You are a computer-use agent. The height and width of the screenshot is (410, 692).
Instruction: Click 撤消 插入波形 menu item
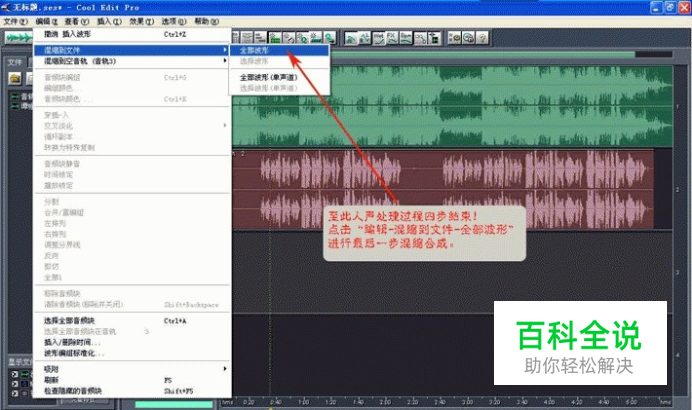[132, 34]
